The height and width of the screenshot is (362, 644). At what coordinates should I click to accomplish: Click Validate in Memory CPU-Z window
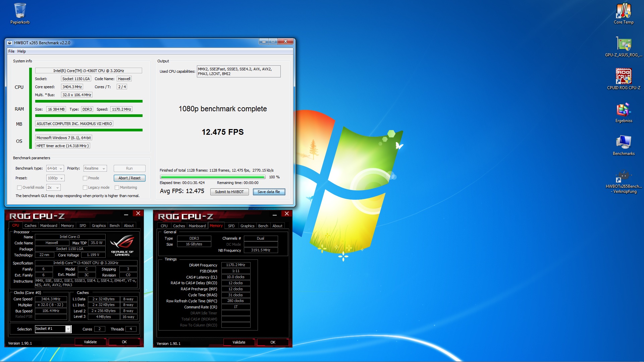pyautogui.click(x=239, y=342)
